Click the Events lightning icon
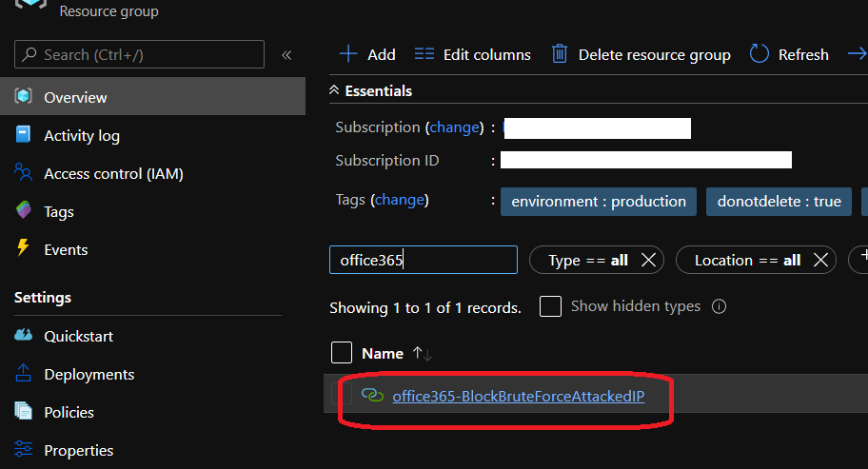The width and height of the screenshot is (868, 469). (25, 249)
